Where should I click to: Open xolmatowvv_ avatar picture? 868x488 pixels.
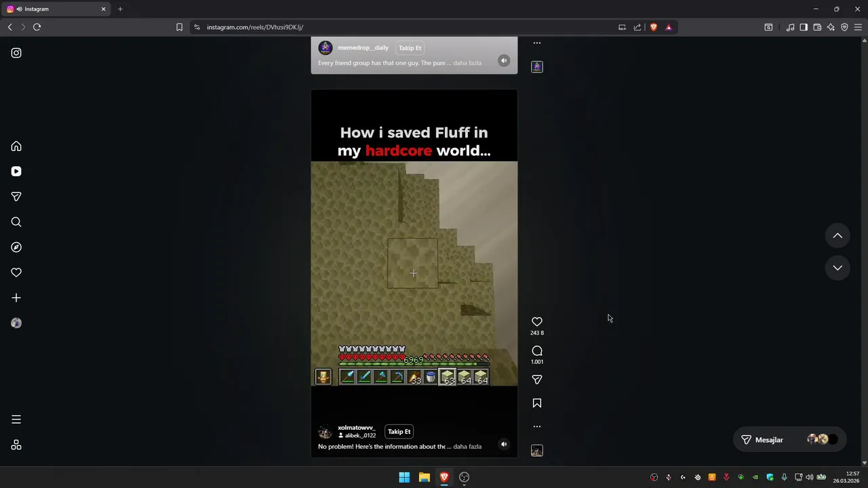pos(325,432)
